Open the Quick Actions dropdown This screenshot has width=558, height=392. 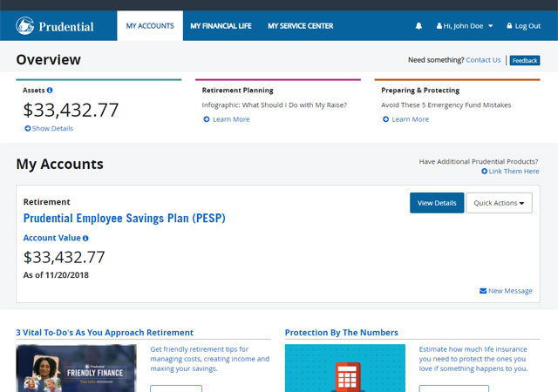499,203
